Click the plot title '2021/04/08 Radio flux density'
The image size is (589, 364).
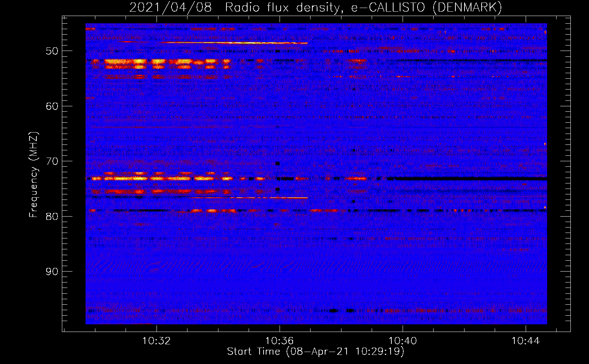click(316, 7)
